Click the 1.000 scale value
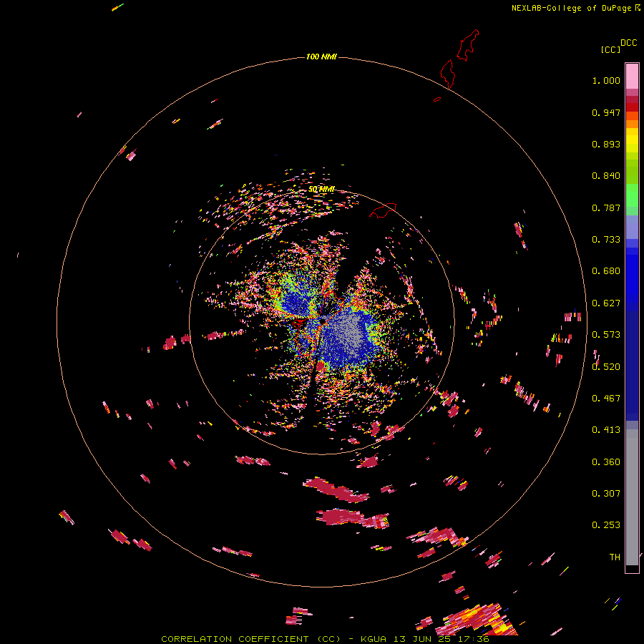The width and height of the screenshot is (644, 644). click(x=606, y=80)
